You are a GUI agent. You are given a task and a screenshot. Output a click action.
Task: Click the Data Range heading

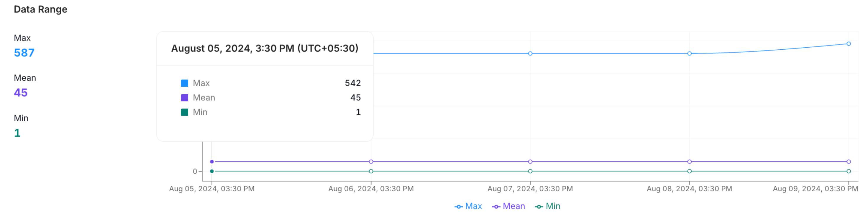coord(41,9)
